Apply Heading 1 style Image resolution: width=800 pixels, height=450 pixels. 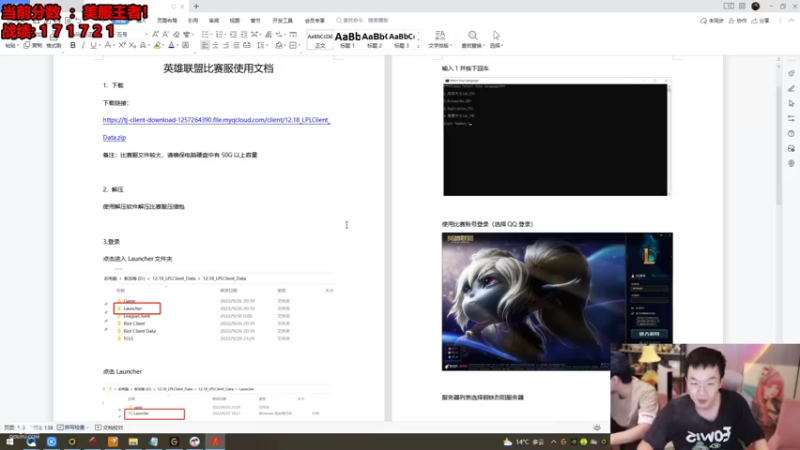pos(347,40)
